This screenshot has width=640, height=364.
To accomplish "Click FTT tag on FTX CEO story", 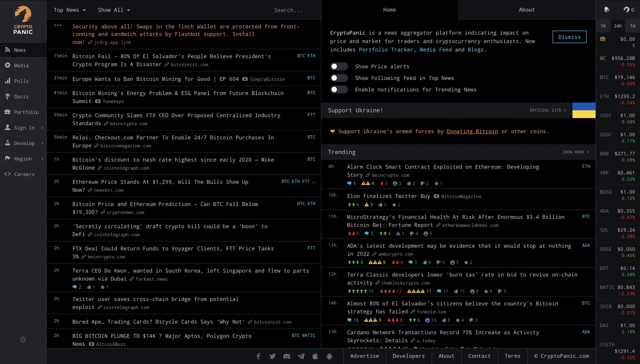I will pyautogui.click(x=311, y=115).
